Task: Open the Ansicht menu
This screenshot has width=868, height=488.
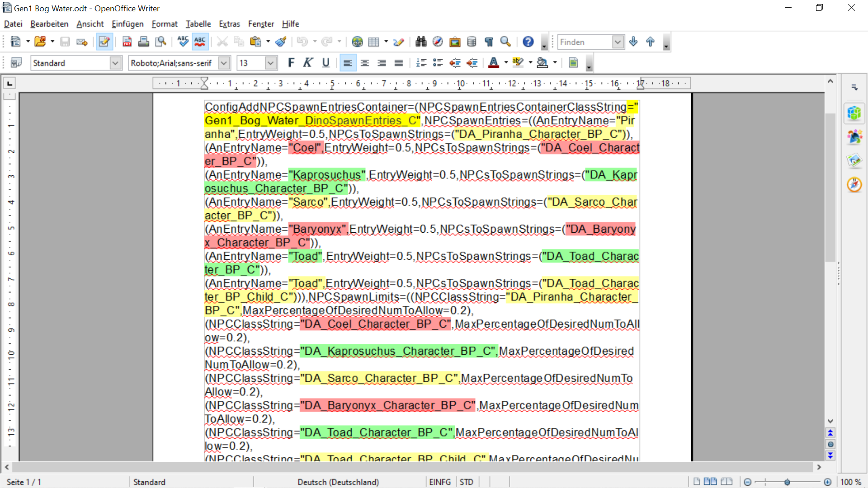Action: tap(90, 24)
